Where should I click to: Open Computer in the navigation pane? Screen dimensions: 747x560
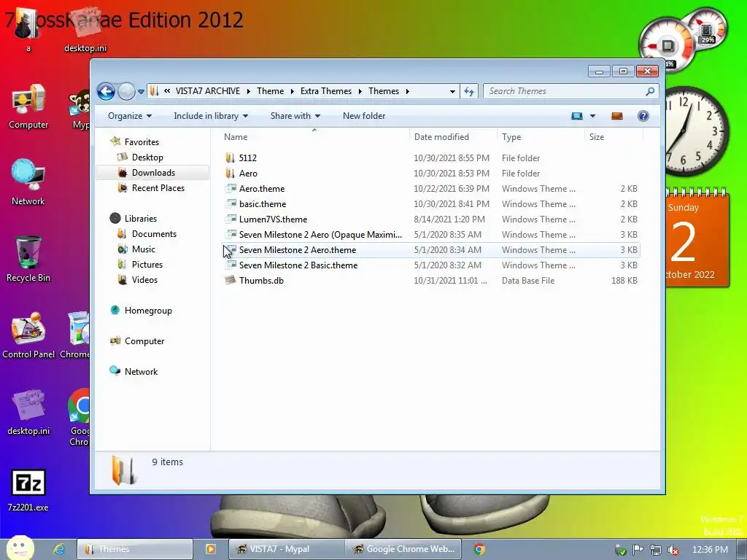tap(144, 341)
